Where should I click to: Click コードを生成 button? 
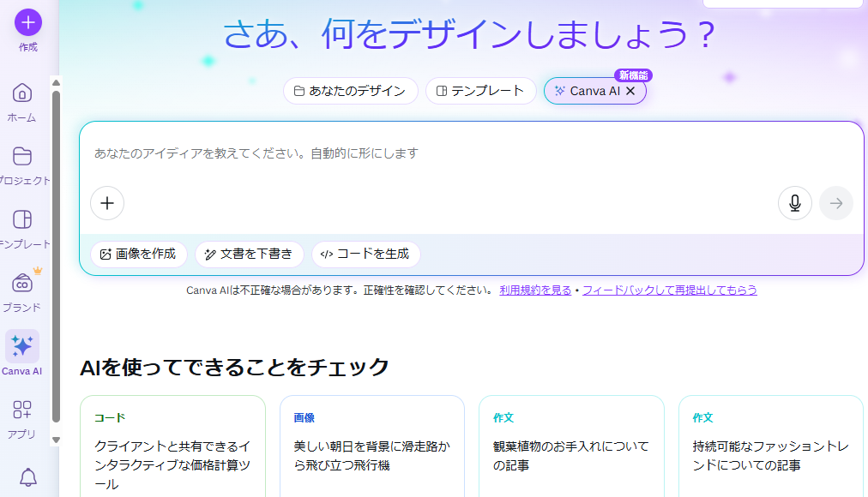[x=366, y=254]
